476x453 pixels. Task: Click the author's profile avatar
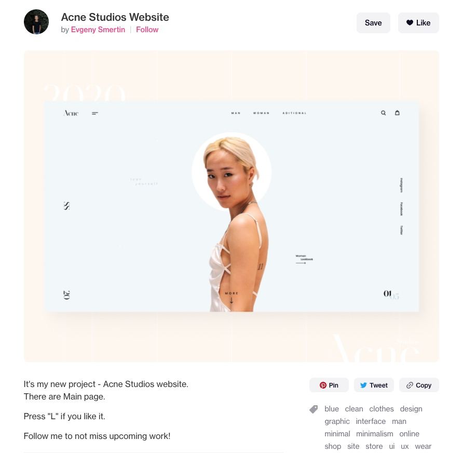pos(36,22)
